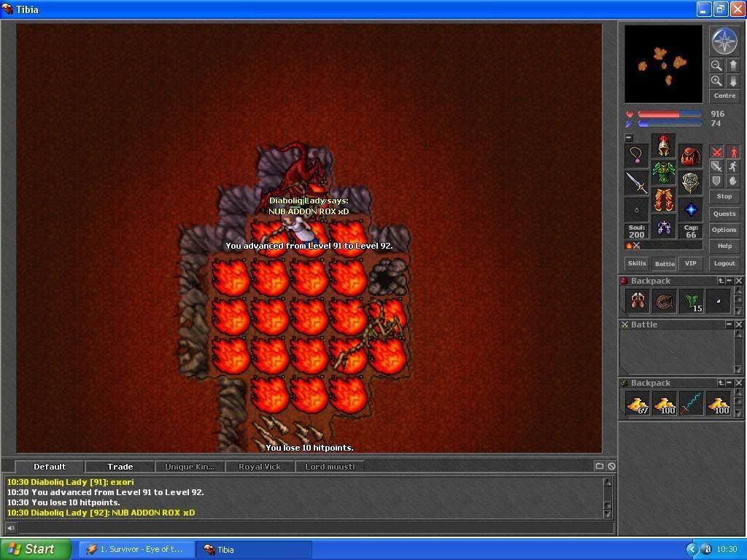Collapse the inventory panel with minus button

(x=629, y=138)
